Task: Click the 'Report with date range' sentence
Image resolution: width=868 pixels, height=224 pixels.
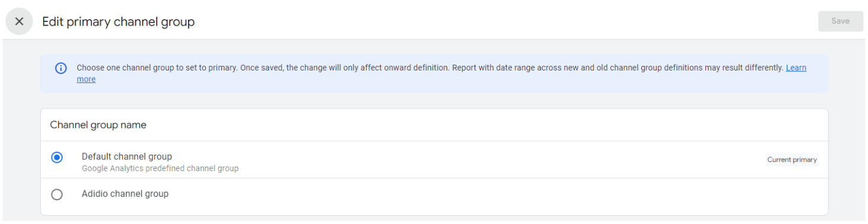Action: (x=618, y=68)
